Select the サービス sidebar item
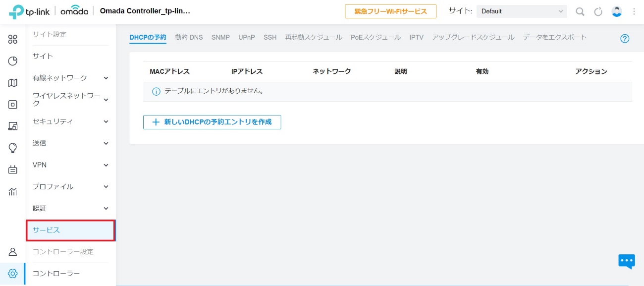 (70, 230)
